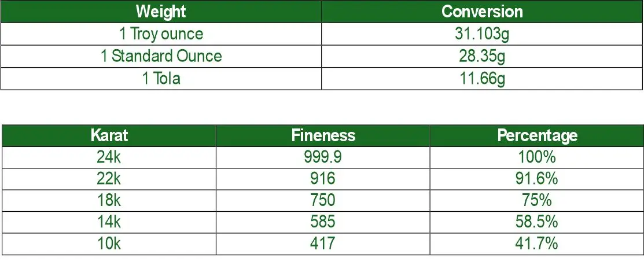Select the 916 fineness value

point(323,178)
